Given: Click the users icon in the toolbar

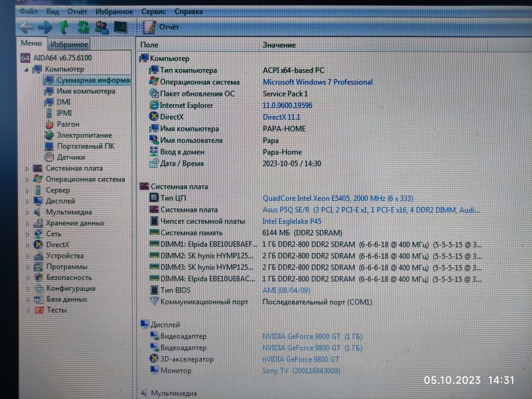Looking at the screenshot, I should (x=102, y=27).
